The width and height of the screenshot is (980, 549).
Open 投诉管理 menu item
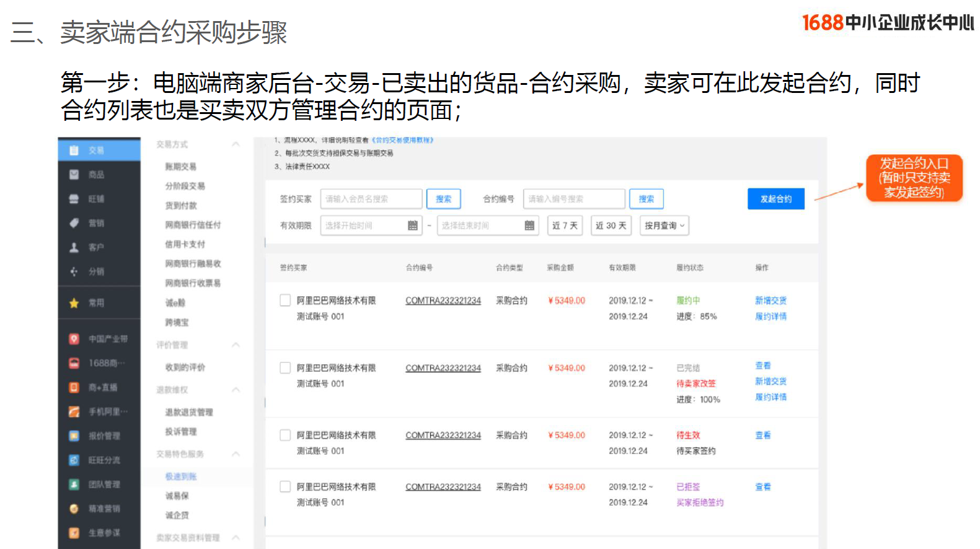180,431
